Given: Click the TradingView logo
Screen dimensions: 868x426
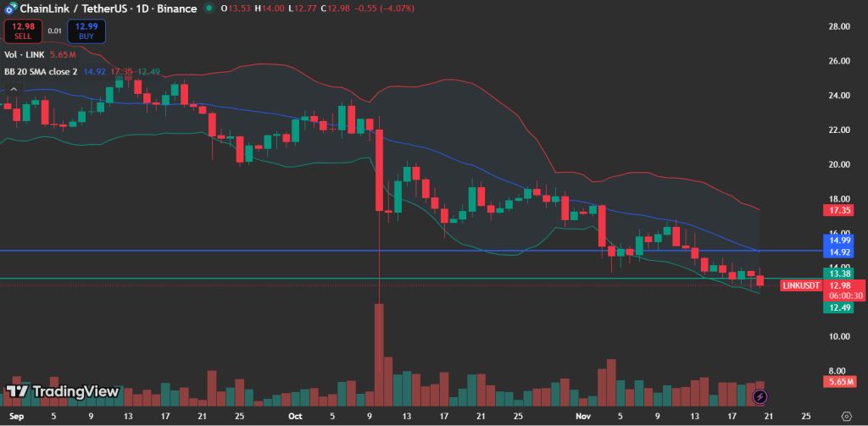Looking at the screenshot, I should pos(62,391).
